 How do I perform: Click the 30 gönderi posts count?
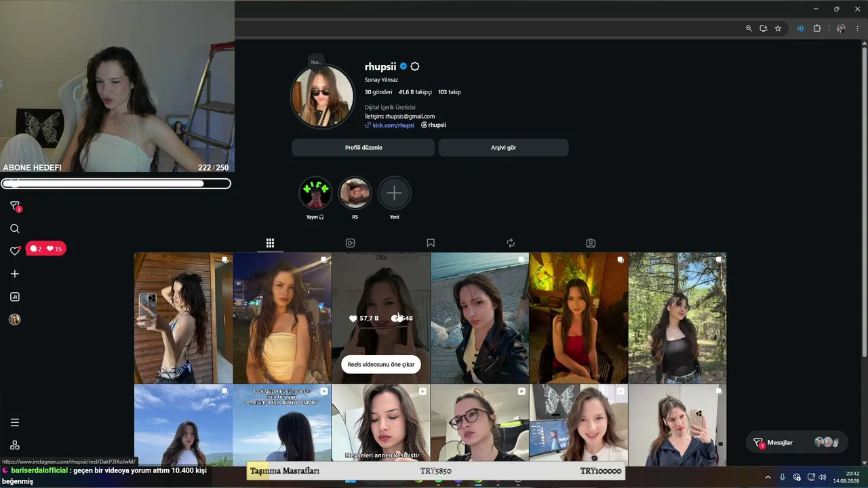point(378,92)
